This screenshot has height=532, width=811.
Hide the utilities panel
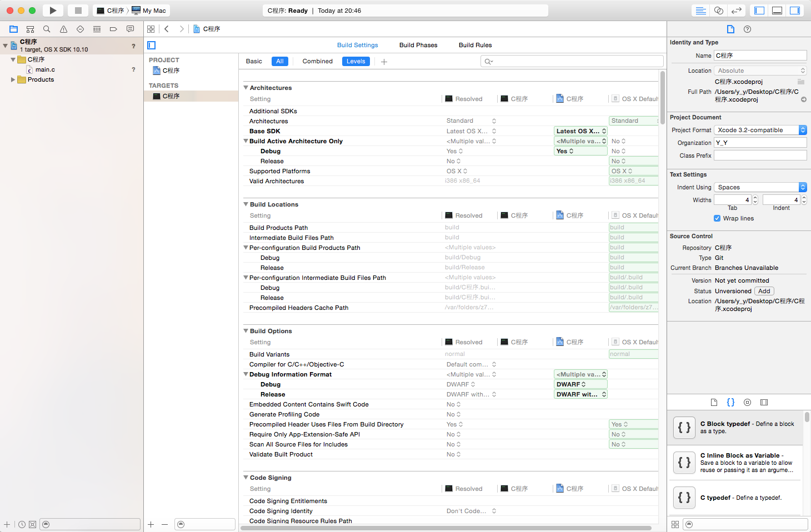[795, 11]
